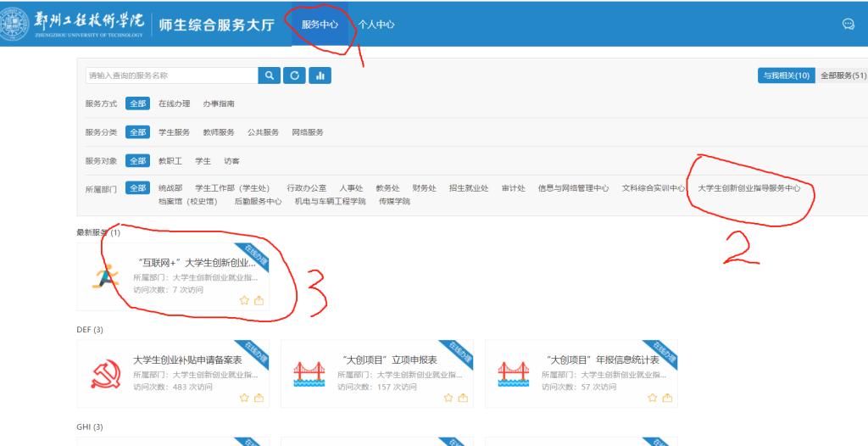Filter by 办事指南 service mode

(x=219, y=103)
